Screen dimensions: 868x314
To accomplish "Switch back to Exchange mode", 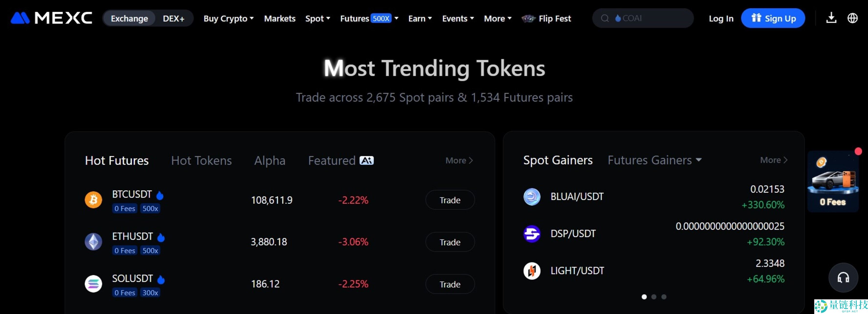I will pyautogui.click(x=129, y=18).
